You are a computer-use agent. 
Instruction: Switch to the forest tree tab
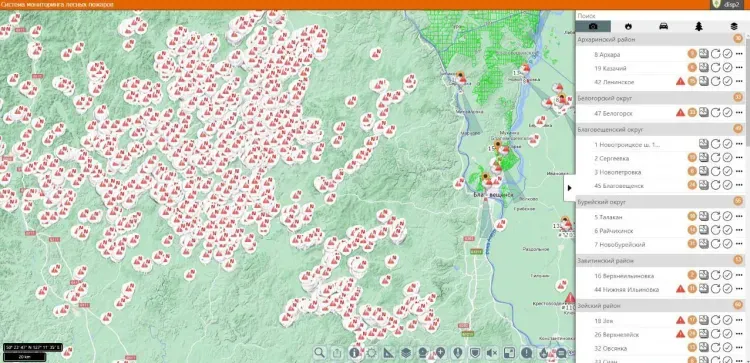coord(699,26)
